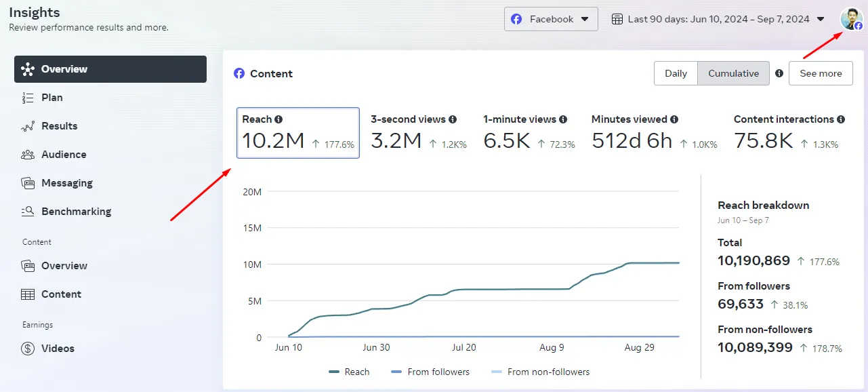Open the Facebook platform dropdown
This screenshot has height=392, width=868.
pos(551,19)
